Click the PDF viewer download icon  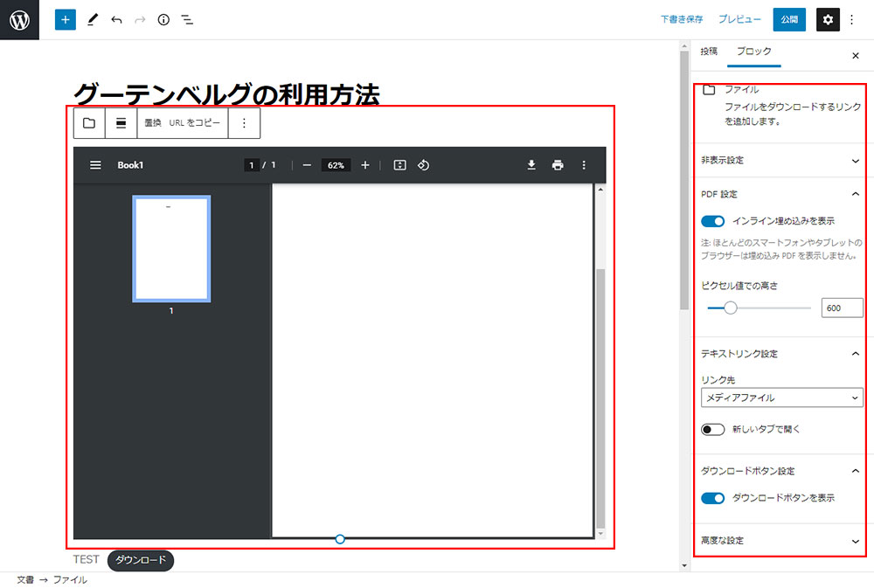click(x=531, y=165)
